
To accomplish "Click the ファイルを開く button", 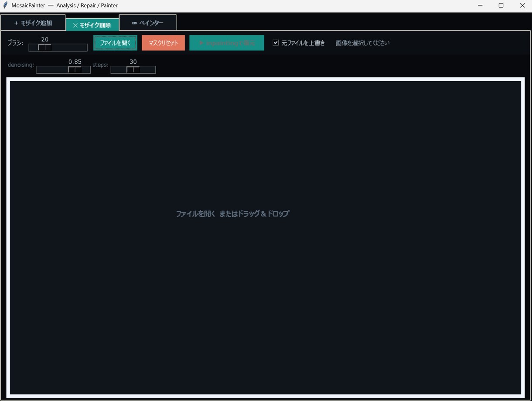I will pos(115,43).
